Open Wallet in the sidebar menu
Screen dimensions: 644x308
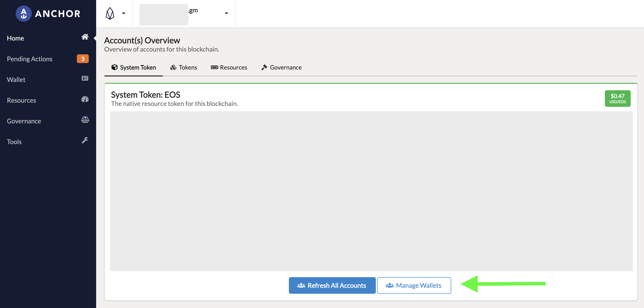point(16,80)
